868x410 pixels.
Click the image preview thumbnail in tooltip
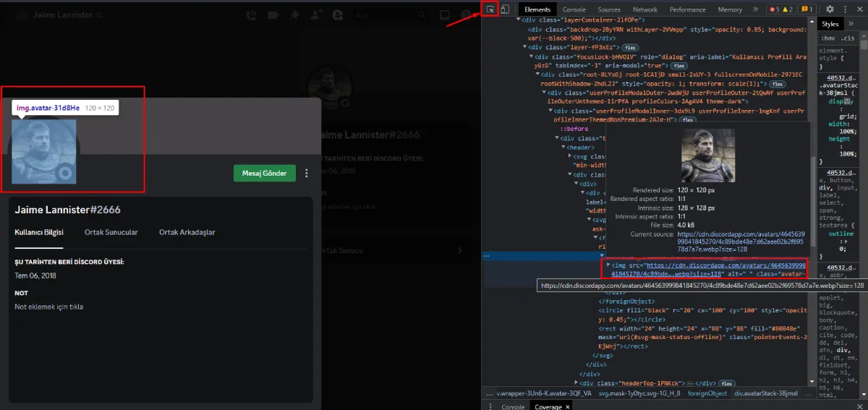tap(708, 155)
